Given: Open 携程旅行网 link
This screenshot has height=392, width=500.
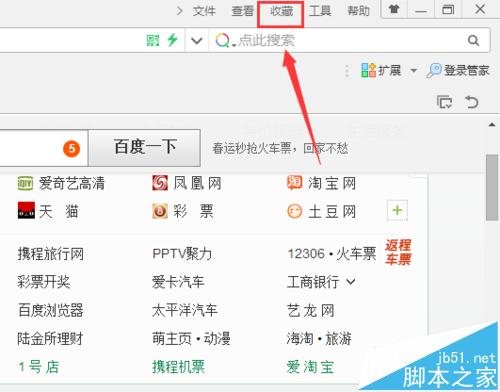Looking at the screenshot, I should point(51,254).
